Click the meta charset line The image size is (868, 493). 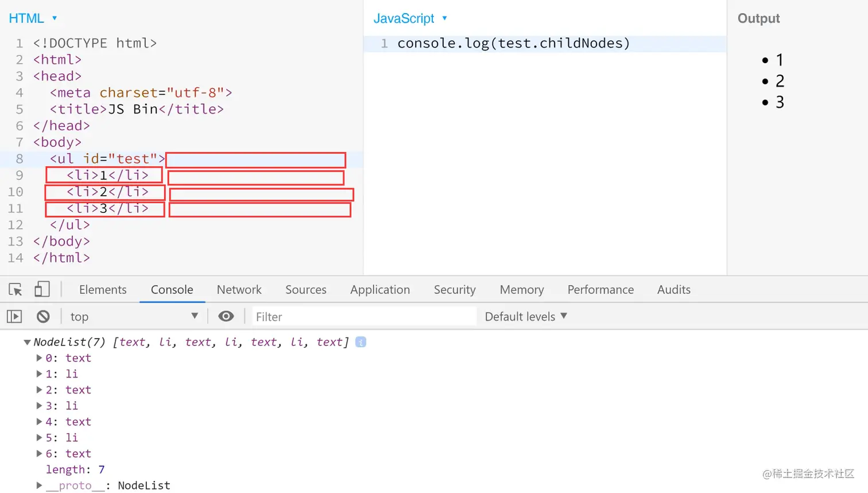[x=141, y=93]
